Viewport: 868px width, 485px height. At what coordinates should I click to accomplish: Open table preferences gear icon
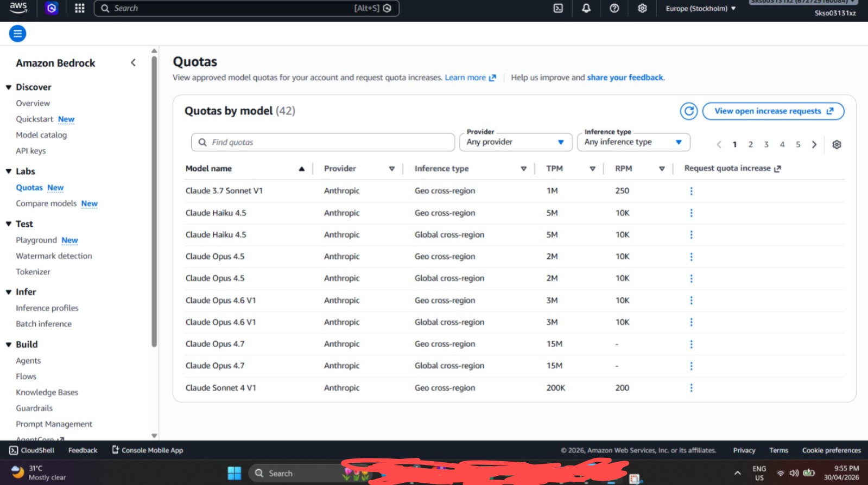coord(837,144)
